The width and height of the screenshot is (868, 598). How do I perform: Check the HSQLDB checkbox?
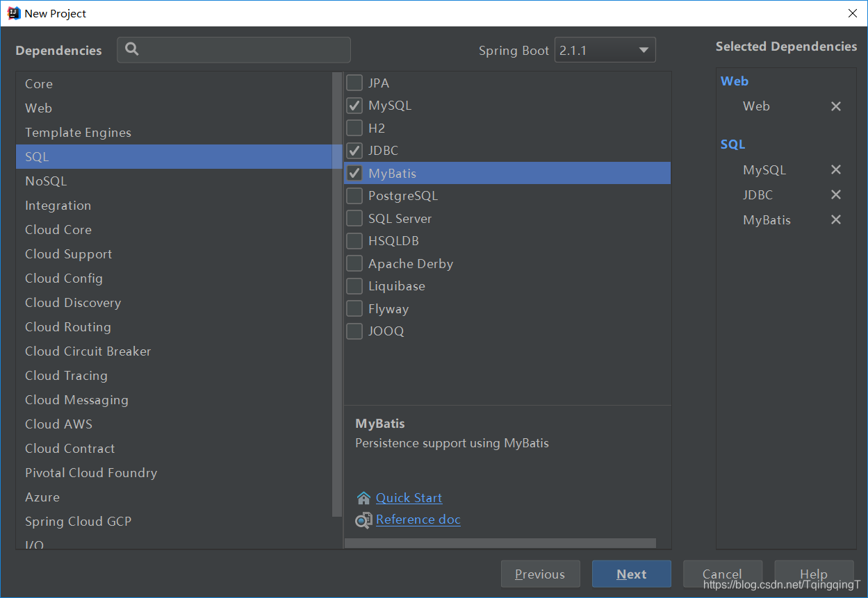click(x=354, y=241)
